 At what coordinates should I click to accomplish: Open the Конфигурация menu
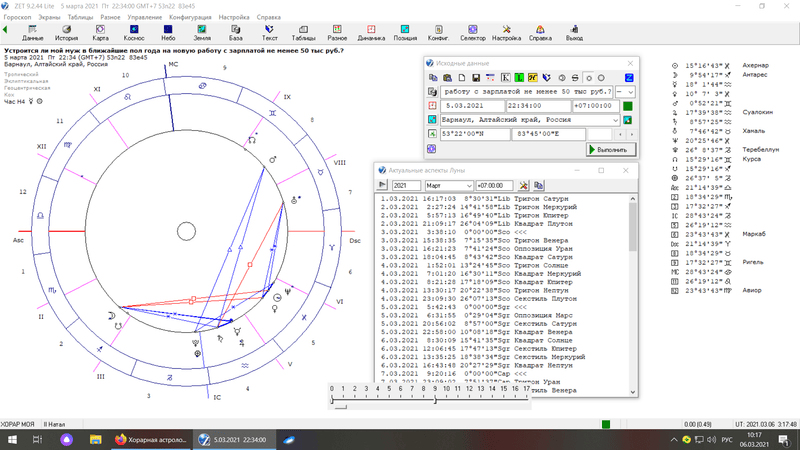[190, 18]
